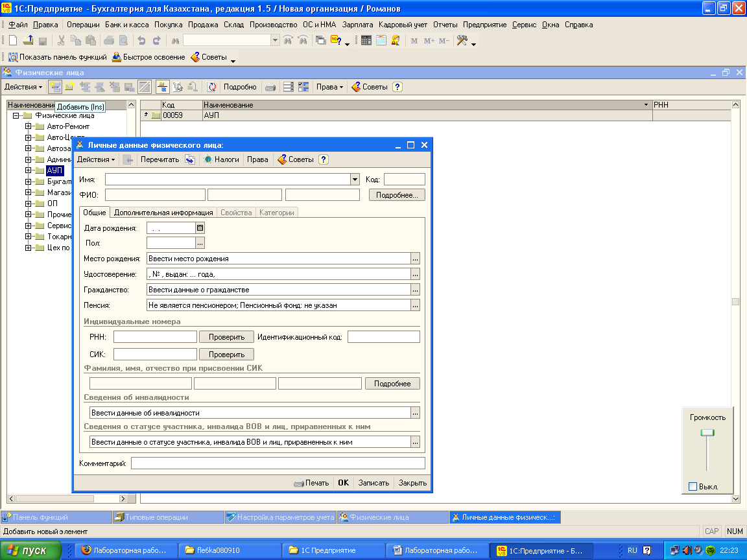The height and width of the screenshot is (560, 747).
Task: Click the help question icon in Личные данные dialog
Action: [324, 159]
